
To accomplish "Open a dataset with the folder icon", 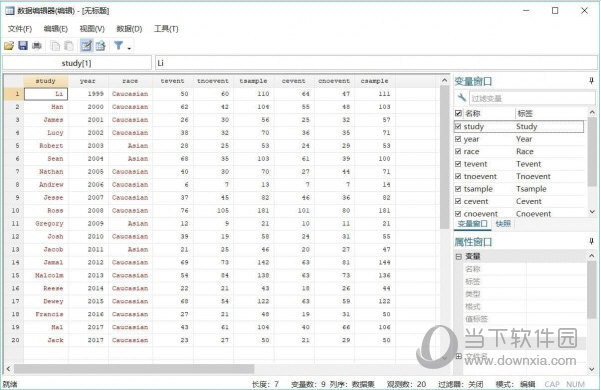I will [x=9, y=46].
